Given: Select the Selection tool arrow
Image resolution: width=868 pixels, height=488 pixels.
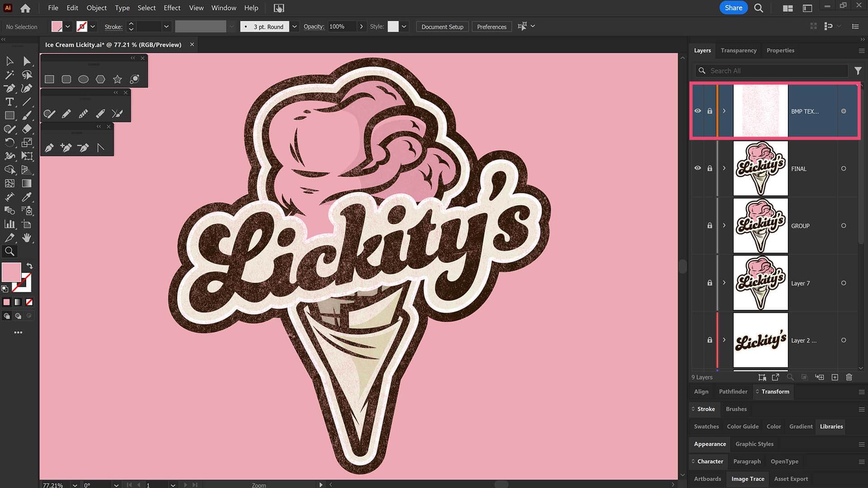Looking at the screenshot, I should click(9, 61).
